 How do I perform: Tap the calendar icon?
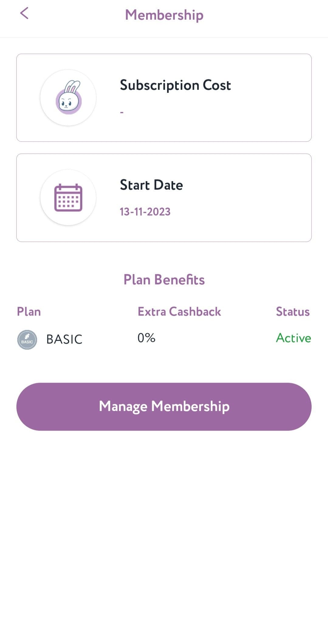[x=68, y=197]
